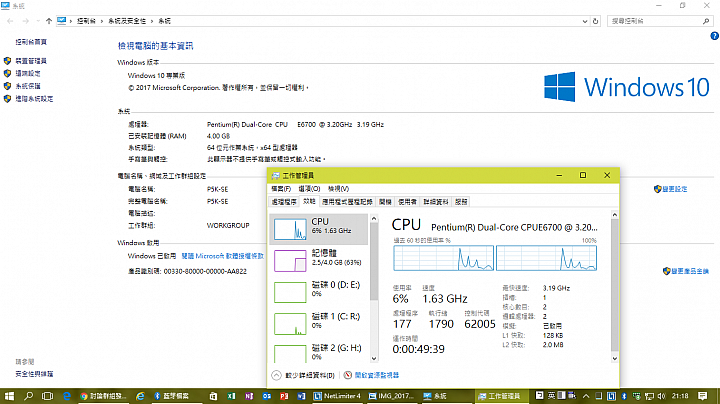Screen dimensions: 720x404
Task: Open the 選項(O) menu in Task Manager
Action: [x=309, y=189]
